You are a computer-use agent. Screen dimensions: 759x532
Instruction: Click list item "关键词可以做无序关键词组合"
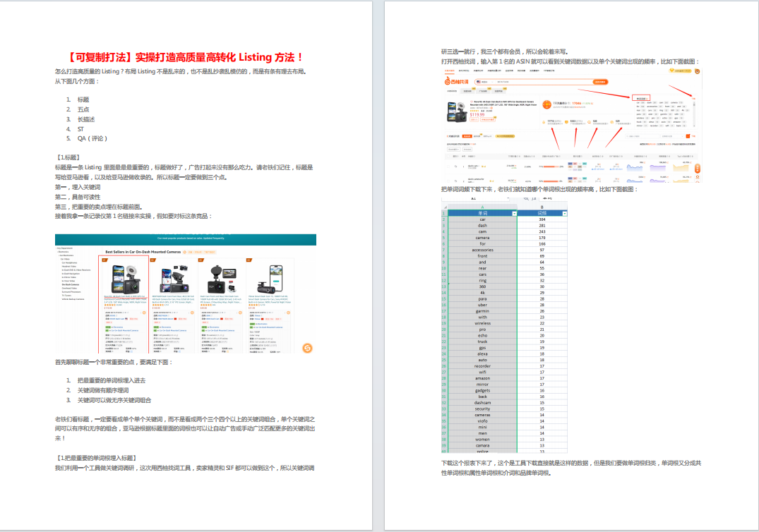114,400
